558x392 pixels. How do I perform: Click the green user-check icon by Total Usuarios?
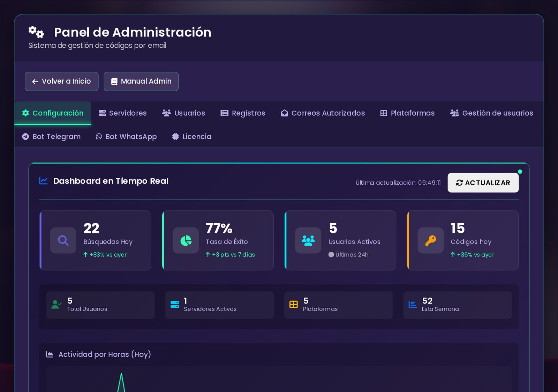pos(56,305)
